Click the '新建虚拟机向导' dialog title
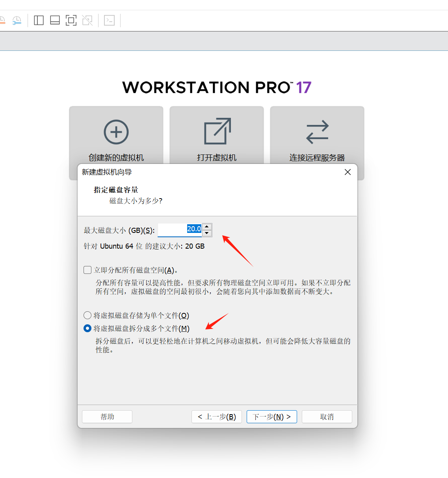The width and height of the screenshot is (448, 478). (107, 172)
